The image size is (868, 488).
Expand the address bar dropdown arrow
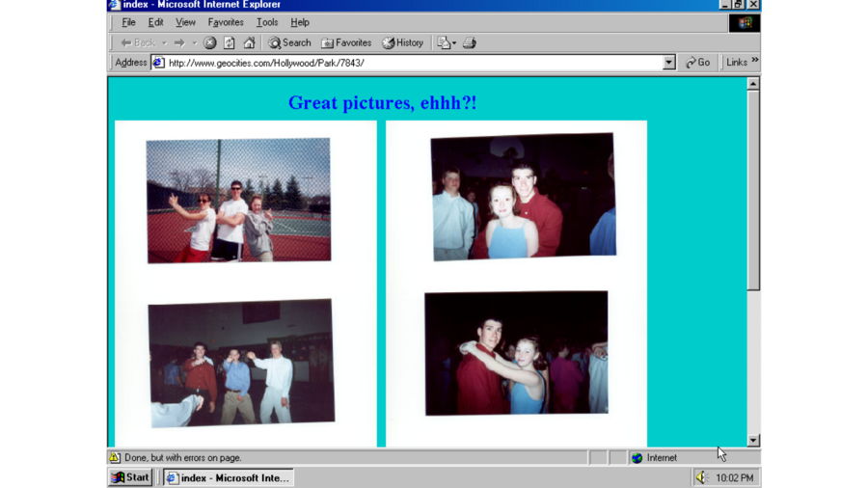pos(669,63)
